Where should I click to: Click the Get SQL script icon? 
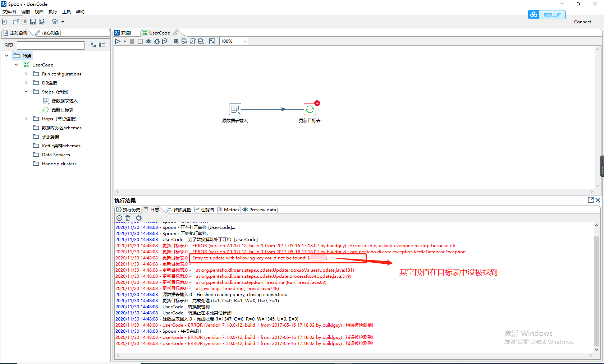tap(192, 41)
